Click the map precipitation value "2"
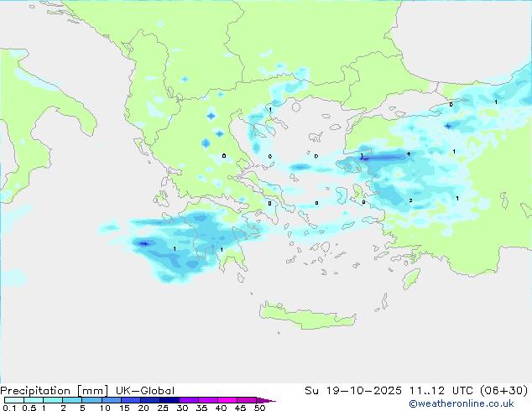Screen dimensions: 532x411 point(410,200)
